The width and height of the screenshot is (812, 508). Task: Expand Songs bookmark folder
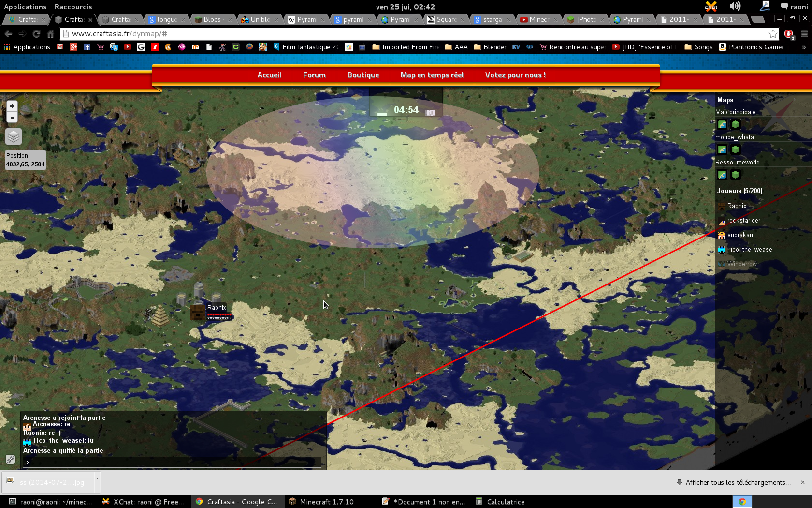pos(698,47)
